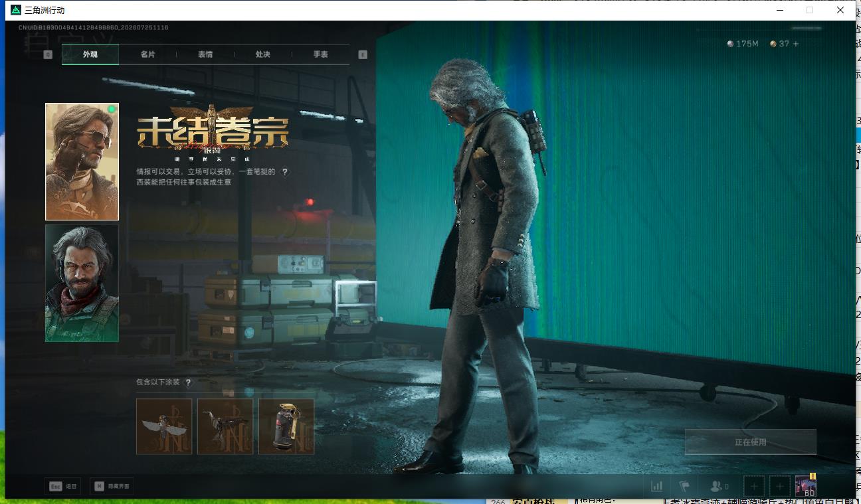Open the help icon beside 包含以下涂装

click(189, 382)
